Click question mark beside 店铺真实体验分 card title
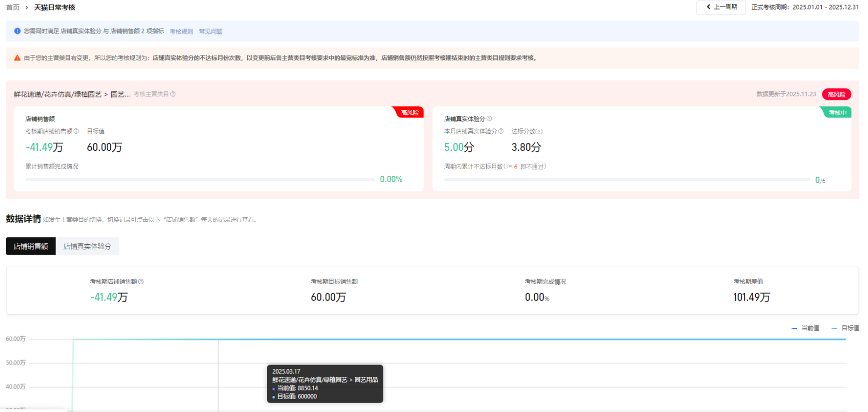Screen dimensions: 868x412 (489, 119)
